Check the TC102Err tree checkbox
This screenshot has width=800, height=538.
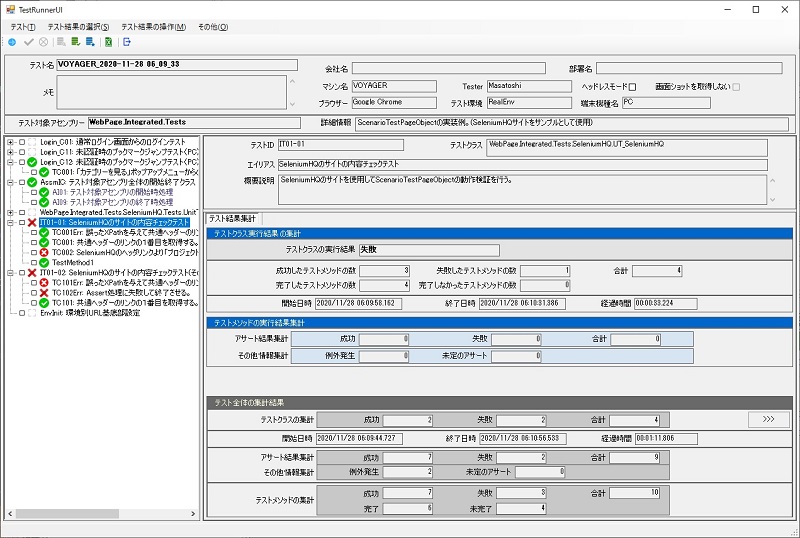(x=34, y=293)
